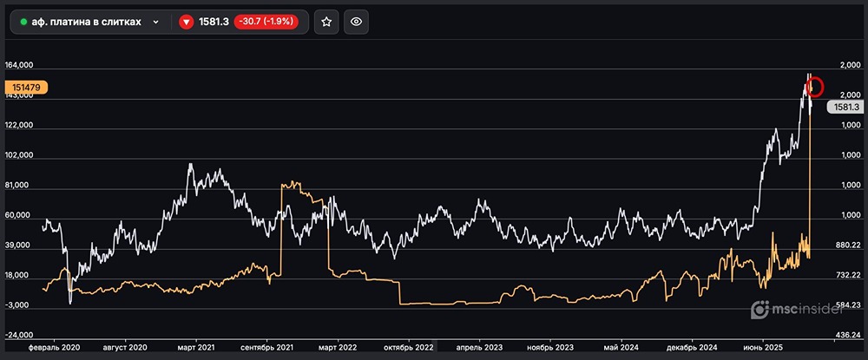
Task: Click the red downward triangle price icon
Action: click(x=186, y=23)
